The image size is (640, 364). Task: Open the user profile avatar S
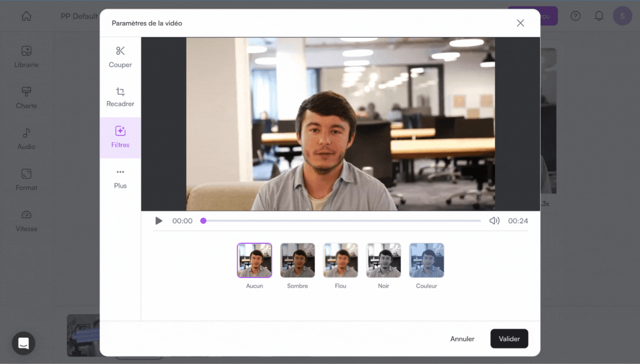[x=622, y=16]
